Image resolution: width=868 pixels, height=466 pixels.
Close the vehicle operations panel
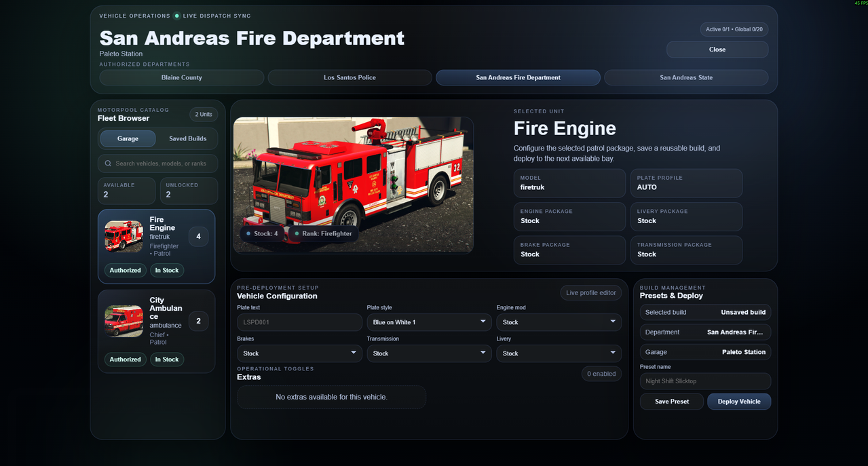pos(717,50)
